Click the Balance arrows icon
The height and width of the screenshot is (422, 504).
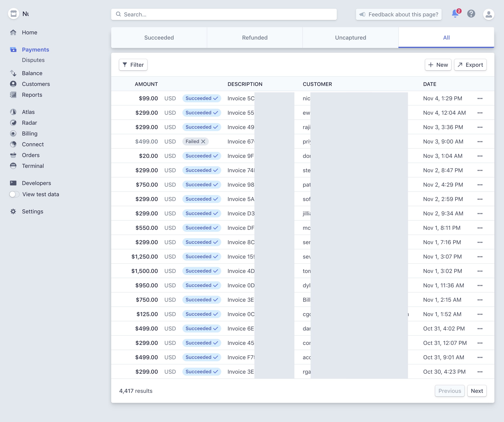[x=13, y=73]
